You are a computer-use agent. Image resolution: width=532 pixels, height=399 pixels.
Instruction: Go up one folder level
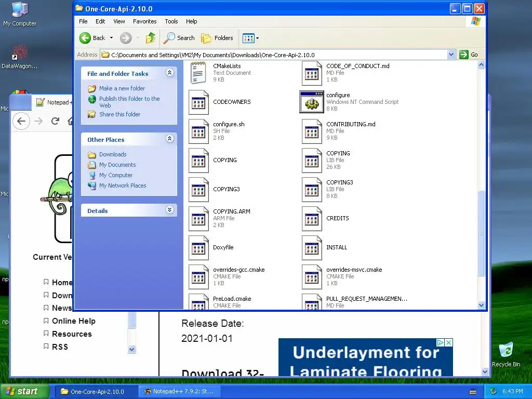click(x=151, y=38)
